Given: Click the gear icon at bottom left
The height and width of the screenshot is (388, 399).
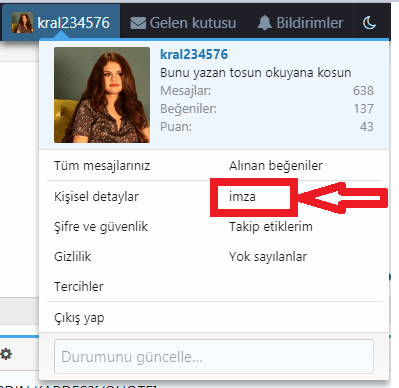Looking at the screenshot, I should pyautogui.click(x=6, y=354).
